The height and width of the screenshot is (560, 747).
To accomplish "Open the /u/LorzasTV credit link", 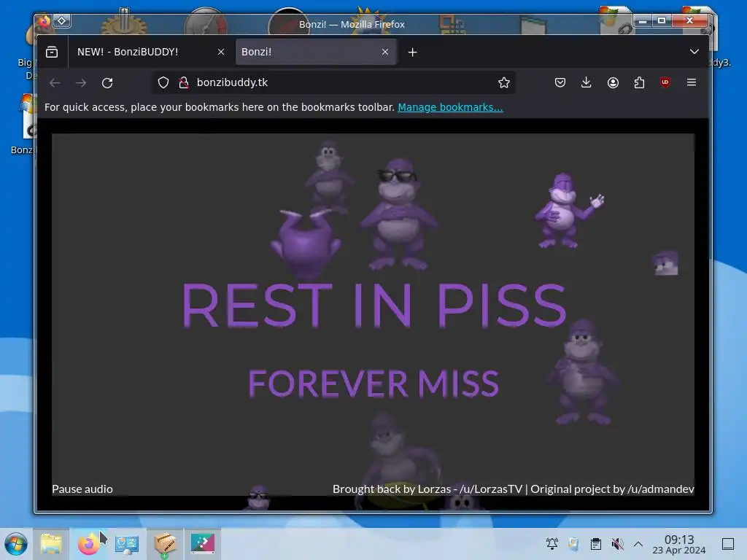I will click(x=491, y=489).
